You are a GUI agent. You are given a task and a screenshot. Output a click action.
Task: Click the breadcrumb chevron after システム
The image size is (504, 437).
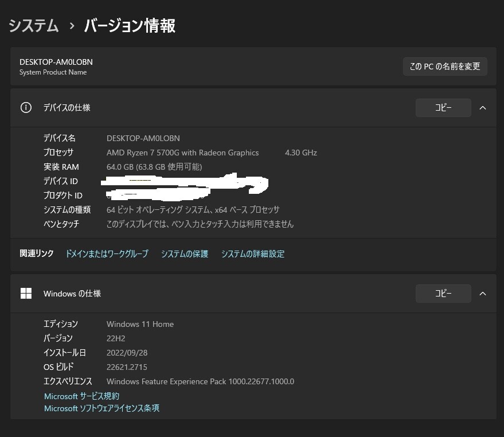[x=72, y=26]
